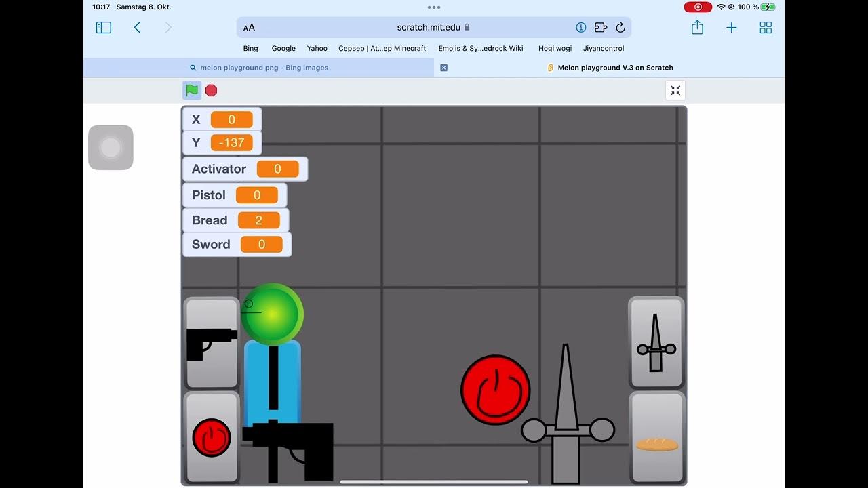
Task: Open Safari share sheet
Action: [697, 27]
